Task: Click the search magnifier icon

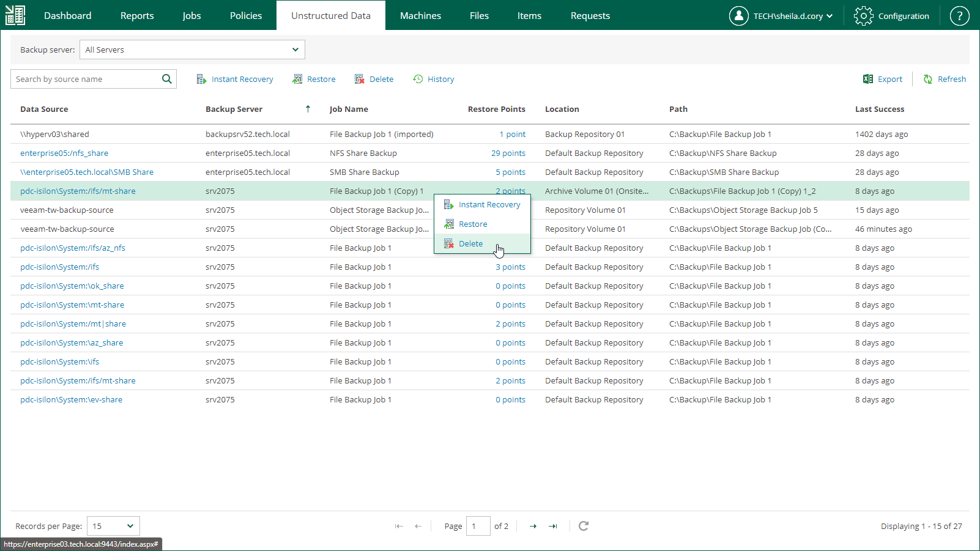Action: 166,79
